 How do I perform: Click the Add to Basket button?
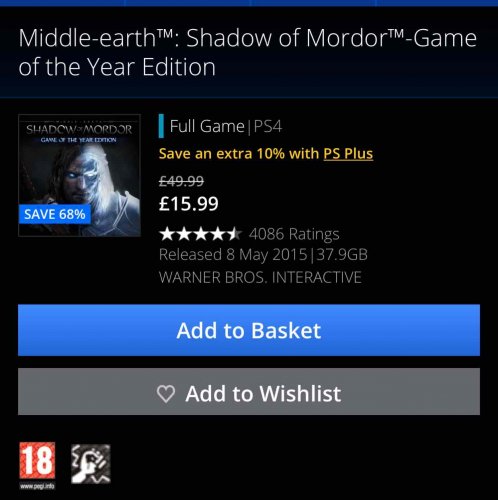tap(249, 330)
